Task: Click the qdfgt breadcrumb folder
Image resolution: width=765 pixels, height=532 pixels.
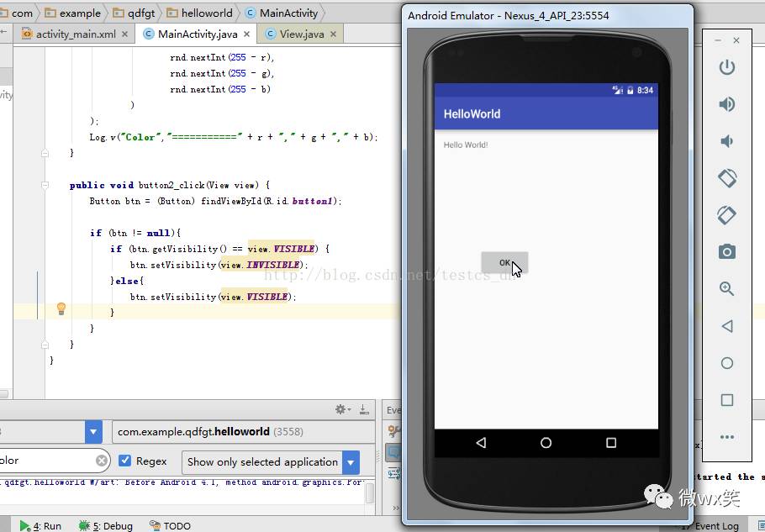Action: click(135, 13)
